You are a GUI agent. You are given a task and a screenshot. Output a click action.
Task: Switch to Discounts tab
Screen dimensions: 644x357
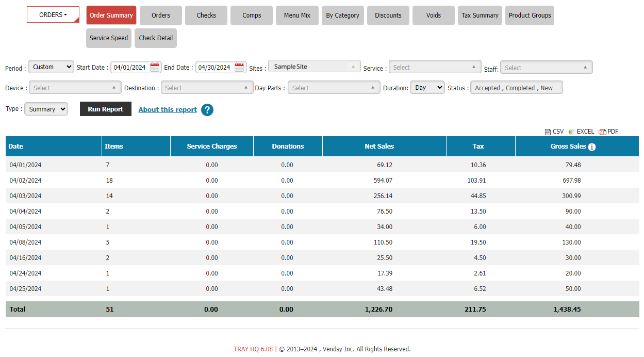tap(388, 15)
